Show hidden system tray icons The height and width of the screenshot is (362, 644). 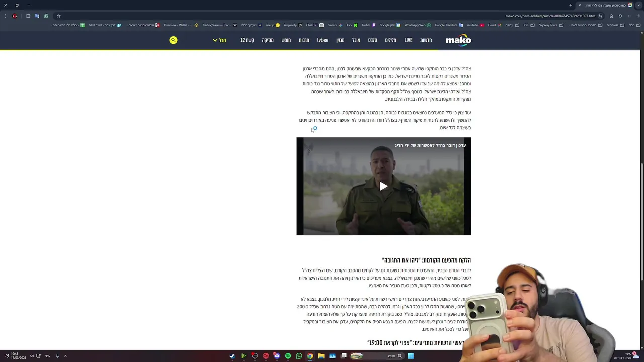coord(65,356)
